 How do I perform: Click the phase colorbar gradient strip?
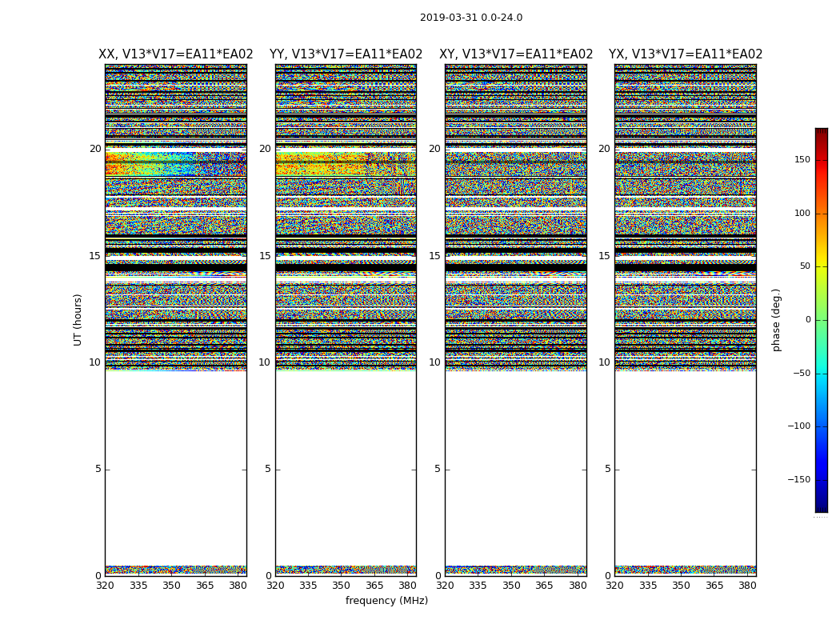point(822,320)
